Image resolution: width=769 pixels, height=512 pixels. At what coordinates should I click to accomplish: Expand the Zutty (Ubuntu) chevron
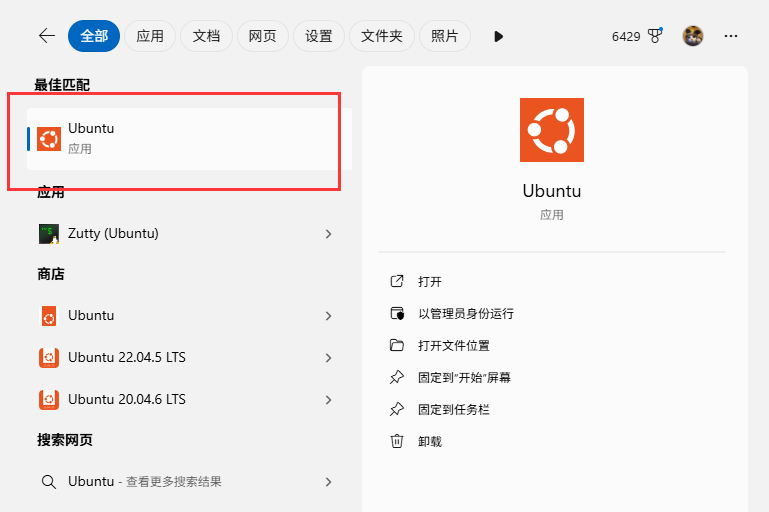[x=329, y=234]
